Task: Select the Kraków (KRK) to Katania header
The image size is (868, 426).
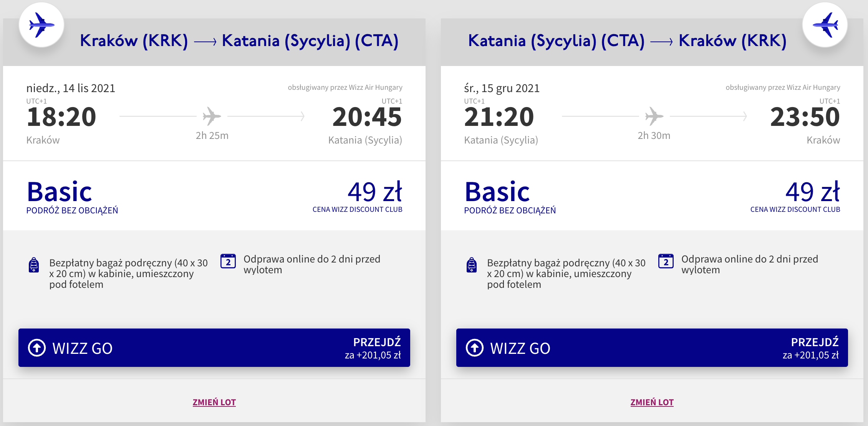Action: (239, 41)
